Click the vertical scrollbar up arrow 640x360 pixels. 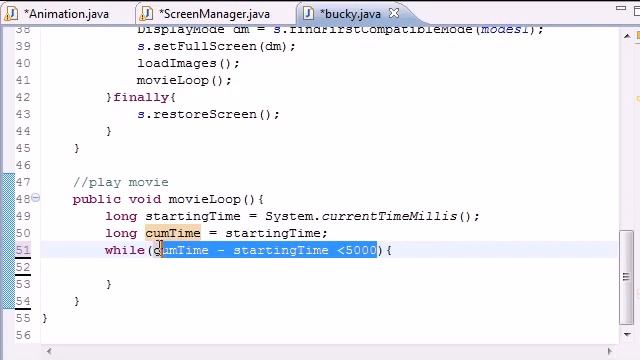[x=627, y=36]
